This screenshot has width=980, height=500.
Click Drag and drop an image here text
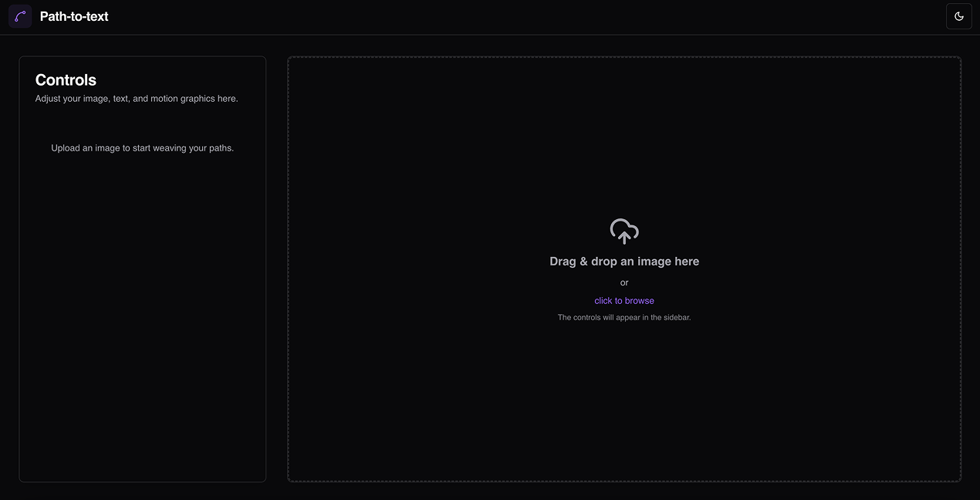pos(623,261)
